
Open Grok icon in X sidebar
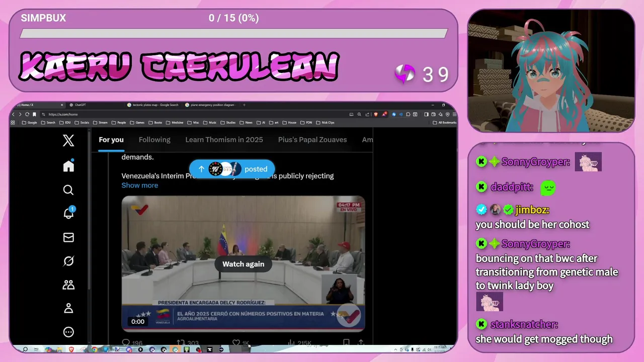(x=68, y=261)
